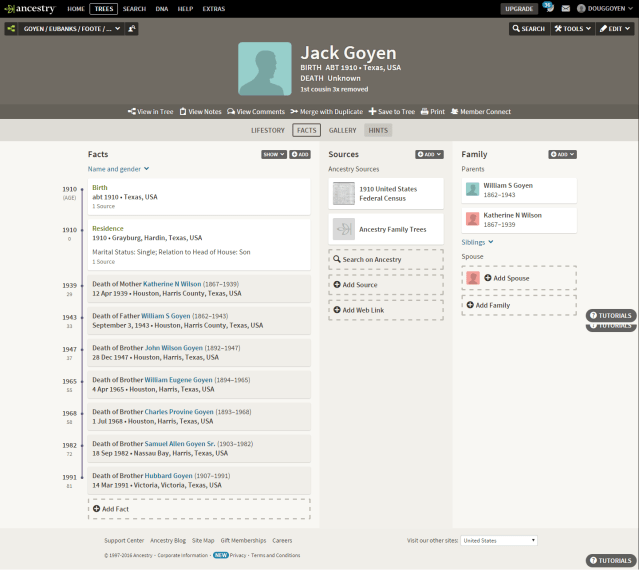This screenshot has height=570, width=639.
Task: Open the HOME menu
Action: 75,9
